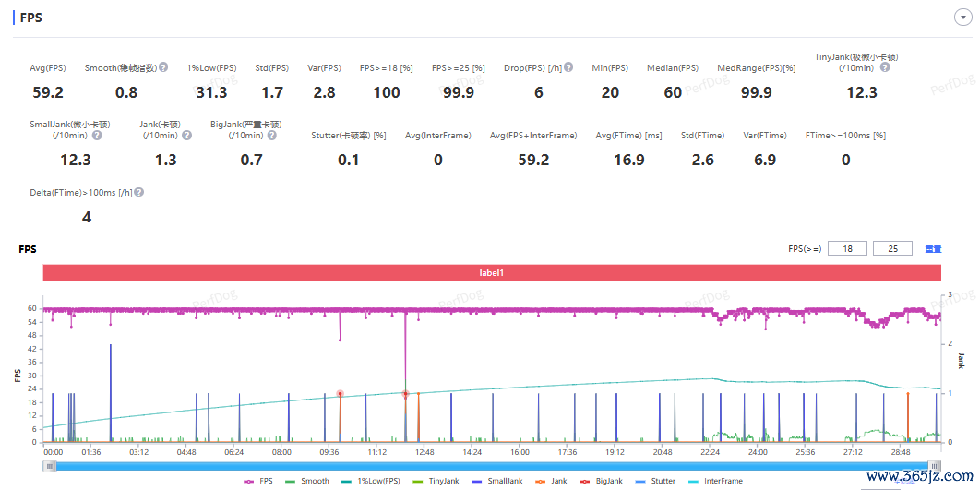The width and height of the screenshot is (980, 490).
Task: Collapse the FPS panel with the arrow button
Action: pos(962,18)
